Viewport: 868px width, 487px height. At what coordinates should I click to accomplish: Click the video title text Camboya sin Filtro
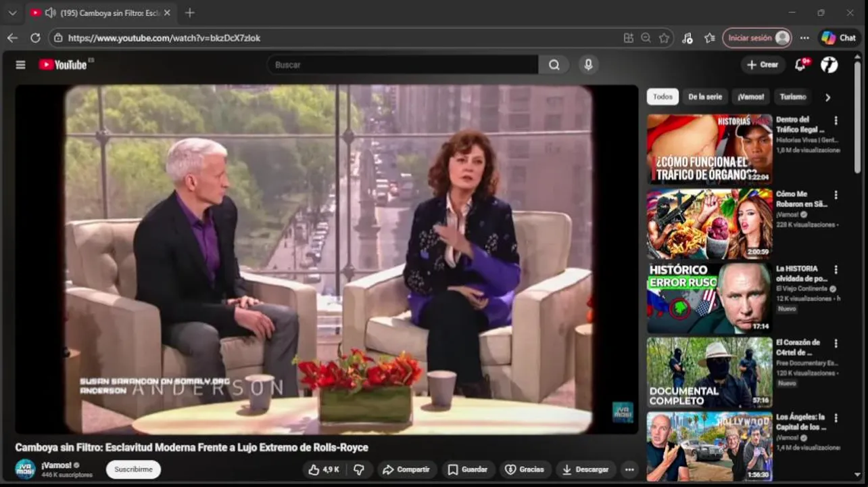pos(191,447)
